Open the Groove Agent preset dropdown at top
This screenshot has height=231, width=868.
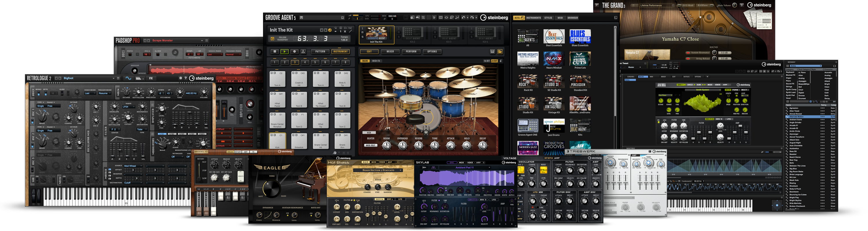[343, 18]
